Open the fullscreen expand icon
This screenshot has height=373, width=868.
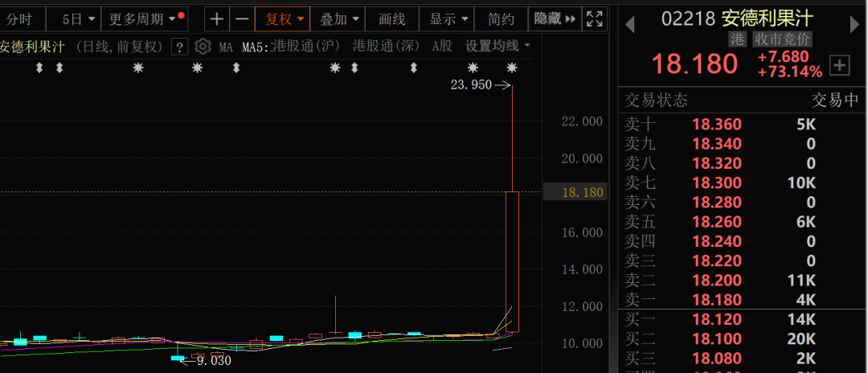coord(594,18)
